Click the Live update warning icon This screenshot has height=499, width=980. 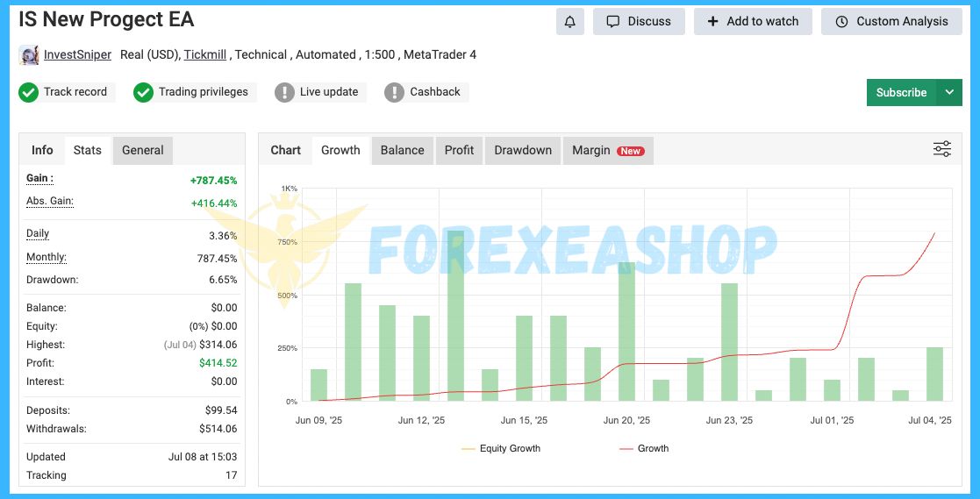coord(284,92)
